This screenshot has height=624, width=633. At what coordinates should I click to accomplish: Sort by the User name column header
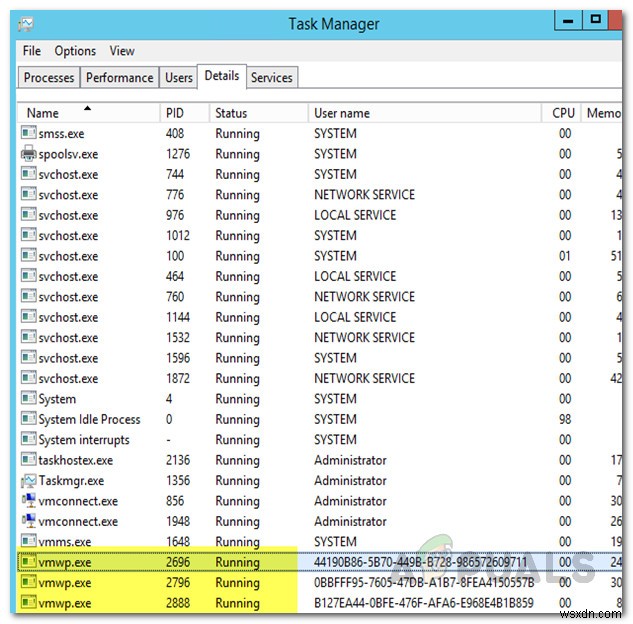(425, 113)
